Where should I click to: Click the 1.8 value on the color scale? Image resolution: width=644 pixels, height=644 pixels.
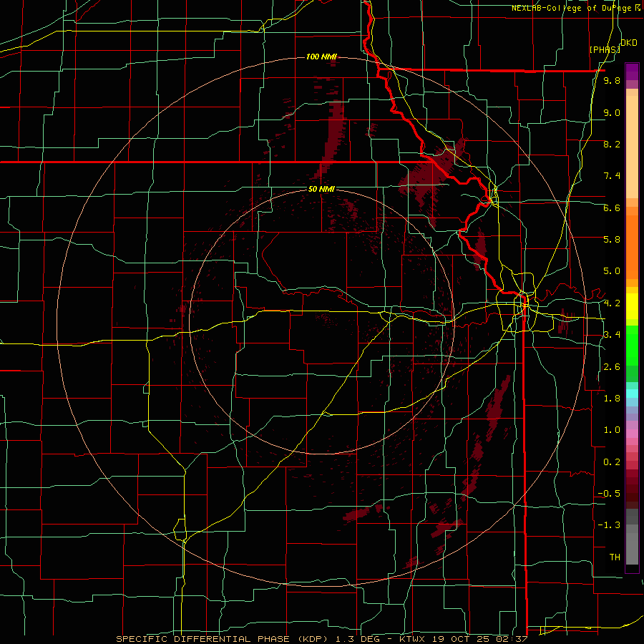point(612,399)
